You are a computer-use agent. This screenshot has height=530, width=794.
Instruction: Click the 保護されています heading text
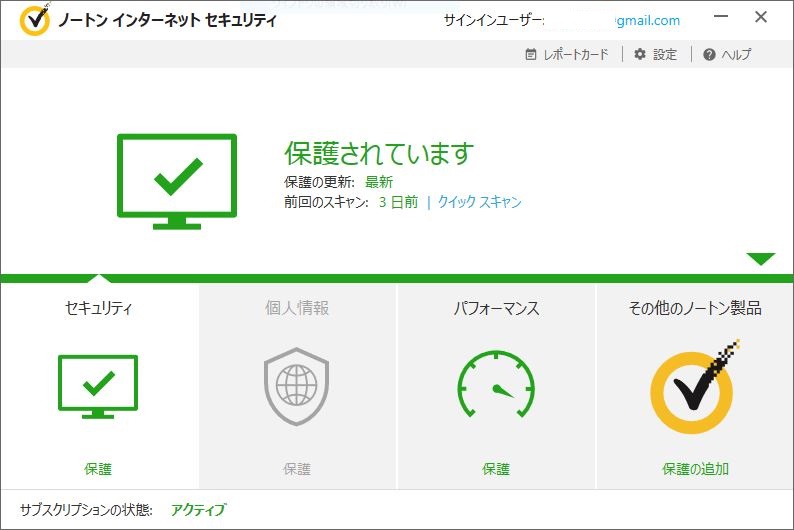pos(379,153)
